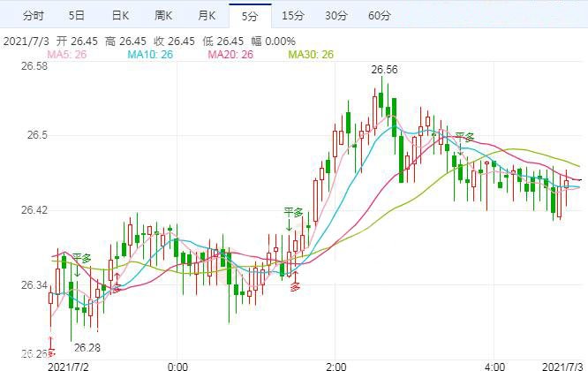Click the 26.56 peak price label
Image resolution: width=588 pixels, height=371 pixels.
coord(384,70)
